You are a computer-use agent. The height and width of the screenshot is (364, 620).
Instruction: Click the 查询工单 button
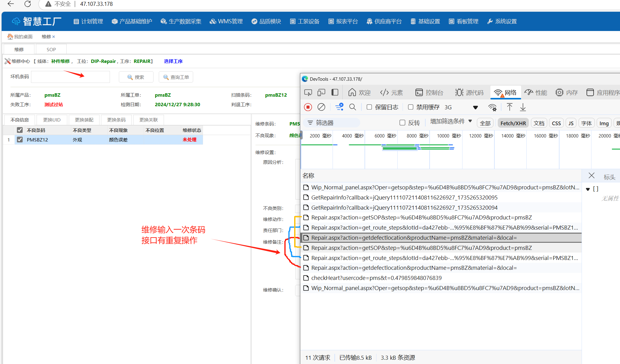tap(176, 77)
